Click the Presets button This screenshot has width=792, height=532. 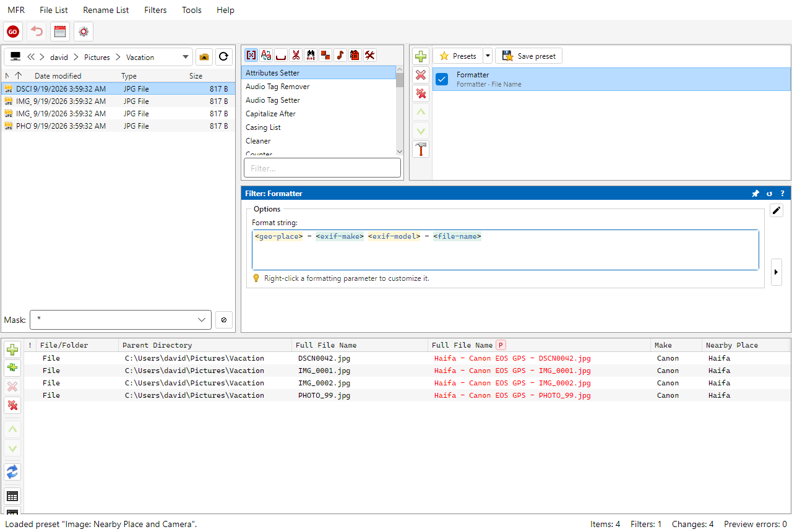coord(458,56)
